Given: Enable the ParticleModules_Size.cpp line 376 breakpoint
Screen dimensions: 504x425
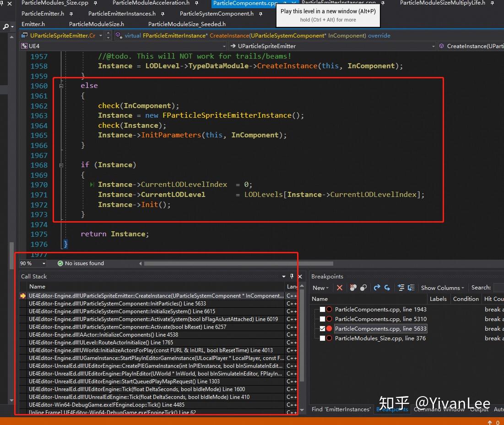Looking at the screenshot, I should pos(323,338).
